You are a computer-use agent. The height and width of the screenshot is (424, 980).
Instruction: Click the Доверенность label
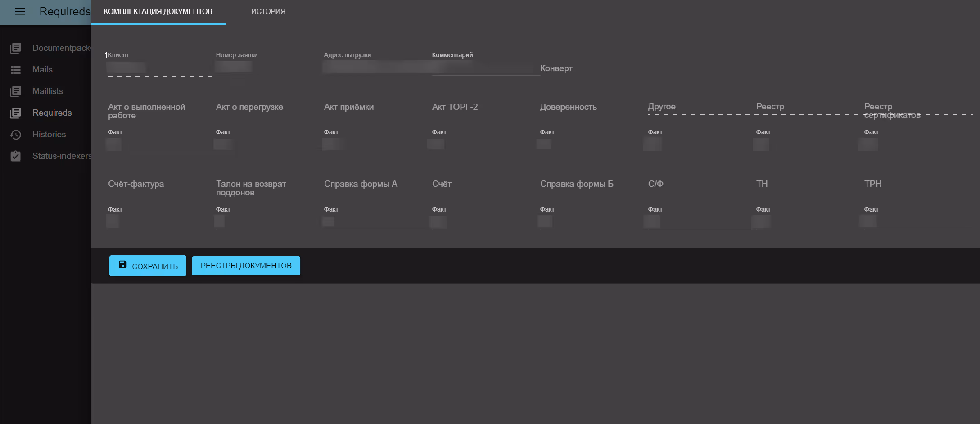[568, 107]
